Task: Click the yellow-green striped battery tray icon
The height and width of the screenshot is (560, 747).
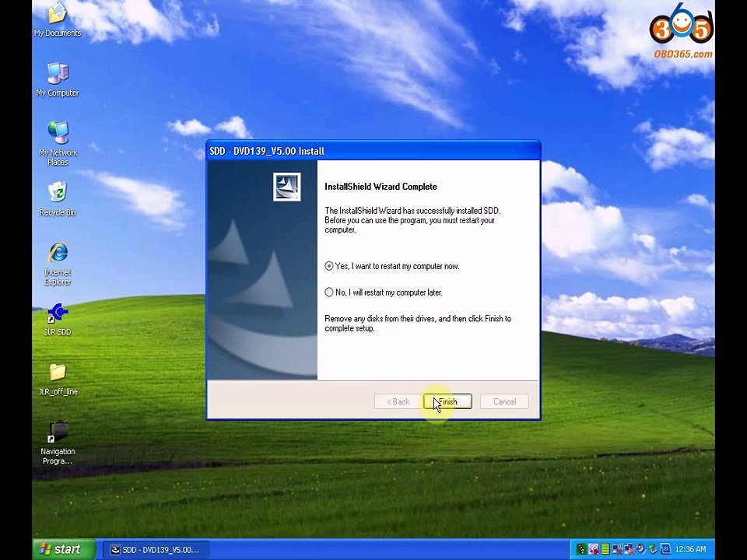Action: click(x=605, y=549)
